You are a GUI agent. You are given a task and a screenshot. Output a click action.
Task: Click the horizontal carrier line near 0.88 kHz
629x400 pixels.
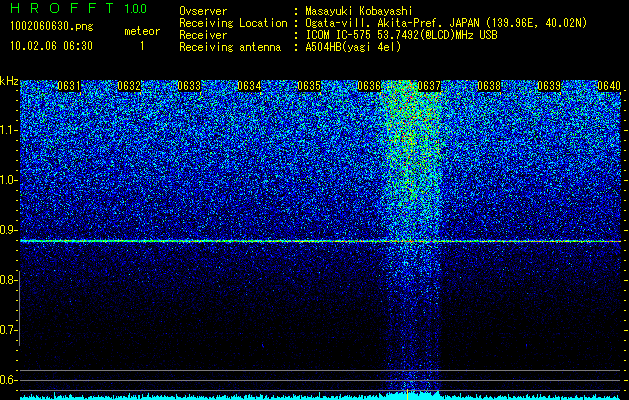321,241
